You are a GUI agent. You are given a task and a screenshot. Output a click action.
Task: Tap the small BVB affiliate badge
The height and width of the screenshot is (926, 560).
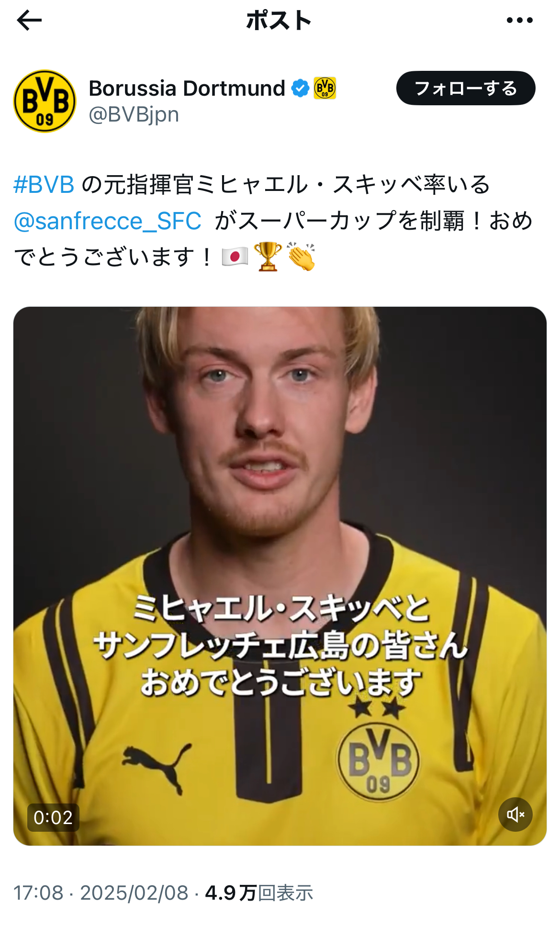coord(325,88)
